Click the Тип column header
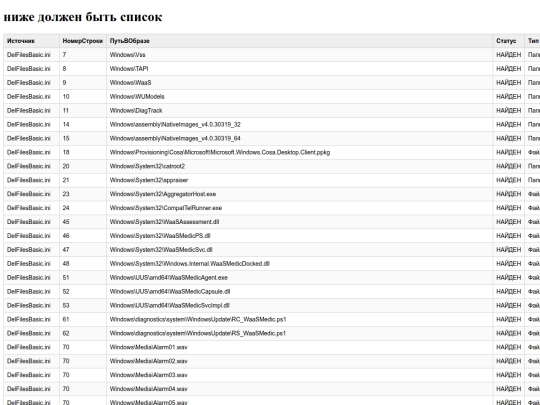 click(x=532, y=41)
